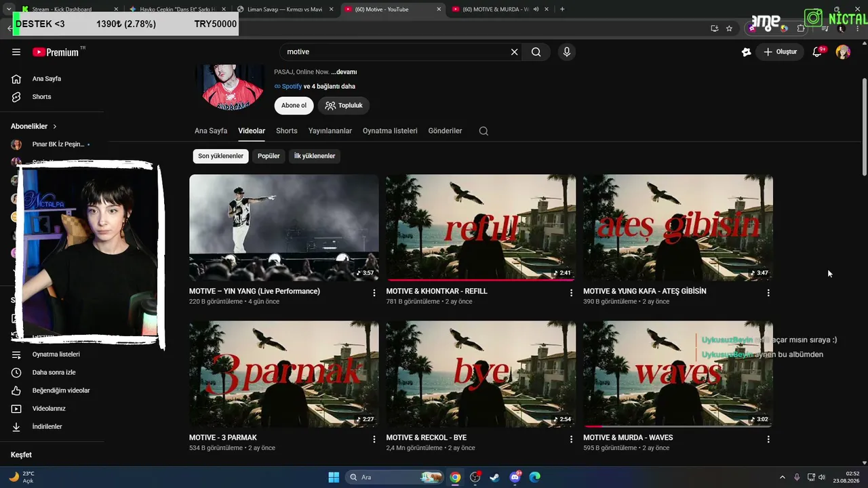Switch to the Oynatma listeleri channel tab
The height and width of the screenshot is (488, 868).
tap(390, 131)
